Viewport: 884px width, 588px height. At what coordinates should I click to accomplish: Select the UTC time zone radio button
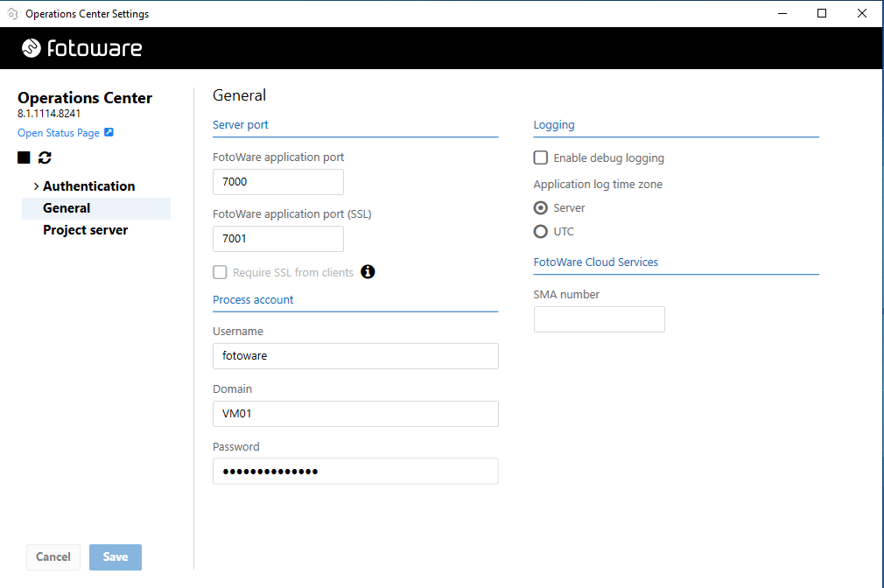tap(540, 231)
